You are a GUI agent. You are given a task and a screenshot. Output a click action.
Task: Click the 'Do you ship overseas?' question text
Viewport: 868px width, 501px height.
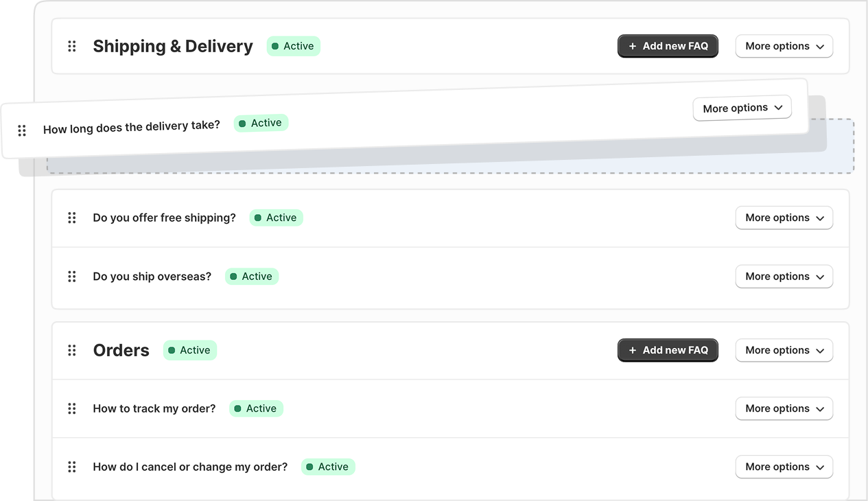click(x=152, y=277)
